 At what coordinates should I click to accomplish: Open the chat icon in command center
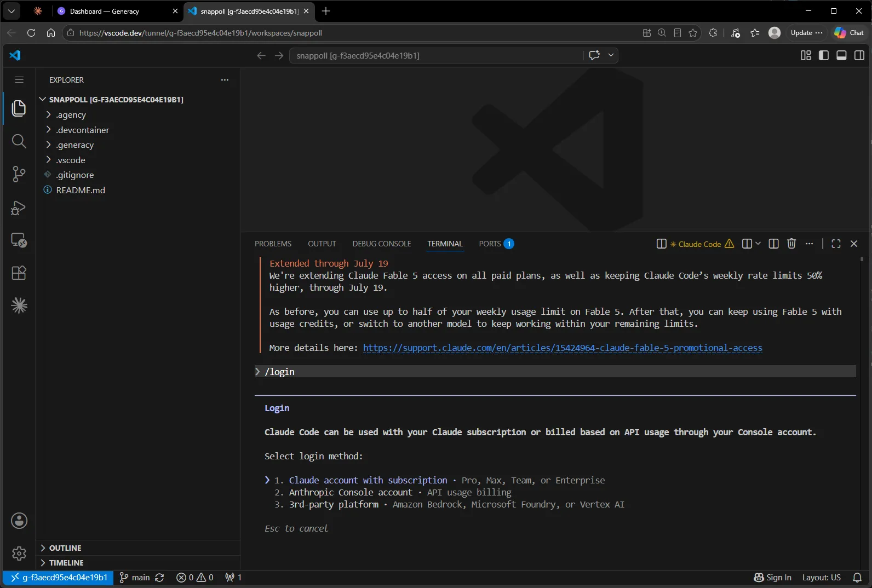pos(594,55)
